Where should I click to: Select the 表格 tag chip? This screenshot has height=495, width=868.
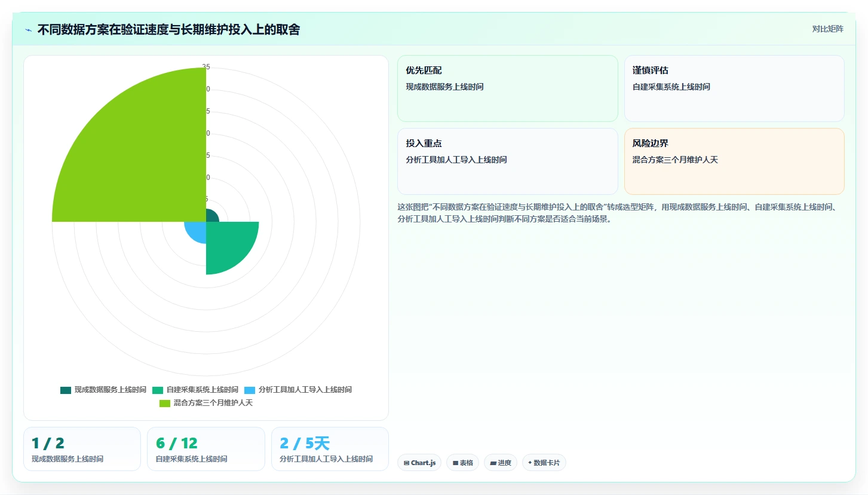click(462, 463)
